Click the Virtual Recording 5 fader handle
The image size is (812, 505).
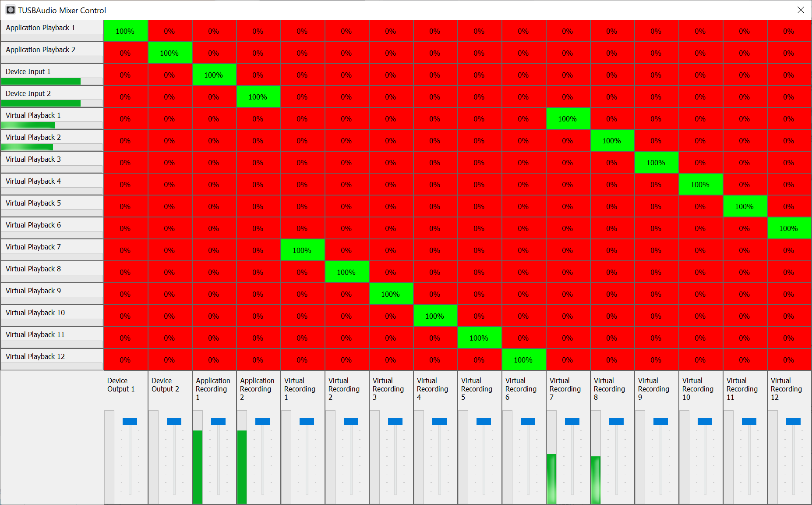click(484, 422)
